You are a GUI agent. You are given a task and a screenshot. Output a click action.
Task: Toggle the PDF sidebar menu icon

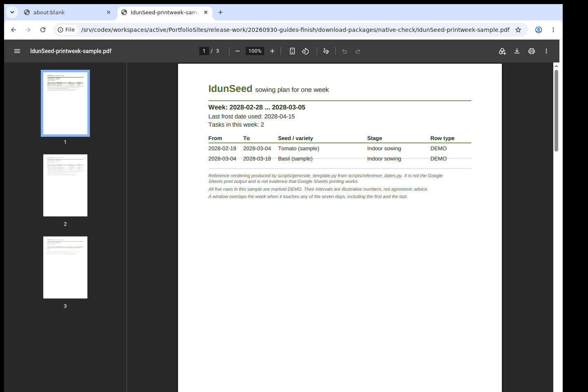tap(17, 51)
